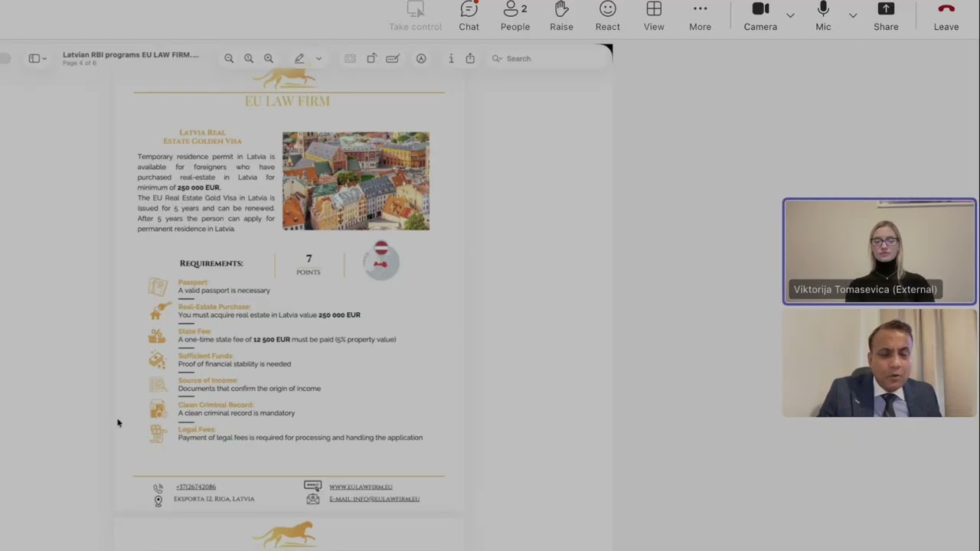The width and height of the screenshot is (980, 551).
Task: Click the Search magnifier icon
Action: (x=497, y=58)
